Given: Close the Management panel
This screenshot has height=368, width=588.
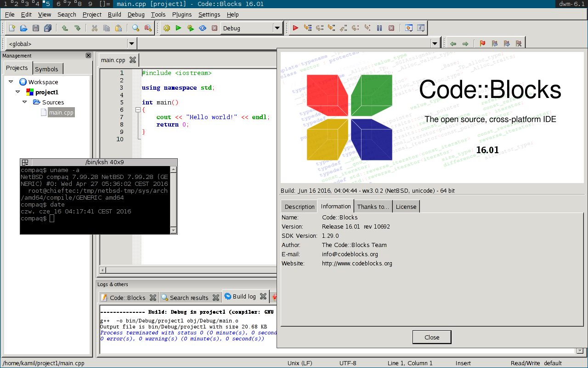Looking at the screenshot, I should pos(89,56).
